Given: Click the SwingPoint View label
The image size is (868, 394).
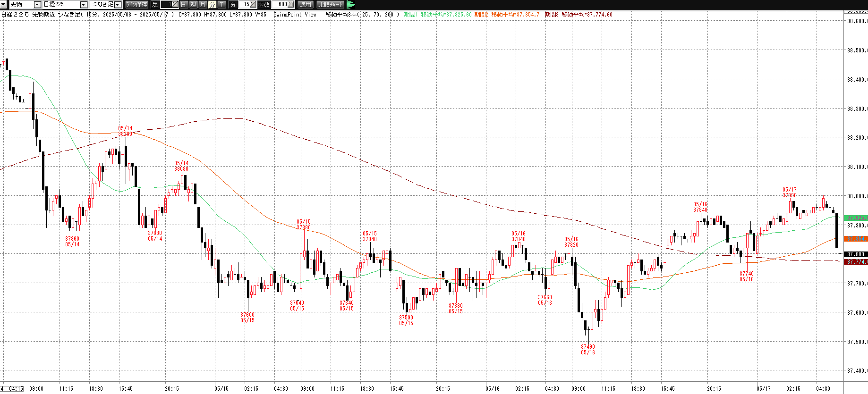Looking at the screenshot, I should click(x=295, y=15).
